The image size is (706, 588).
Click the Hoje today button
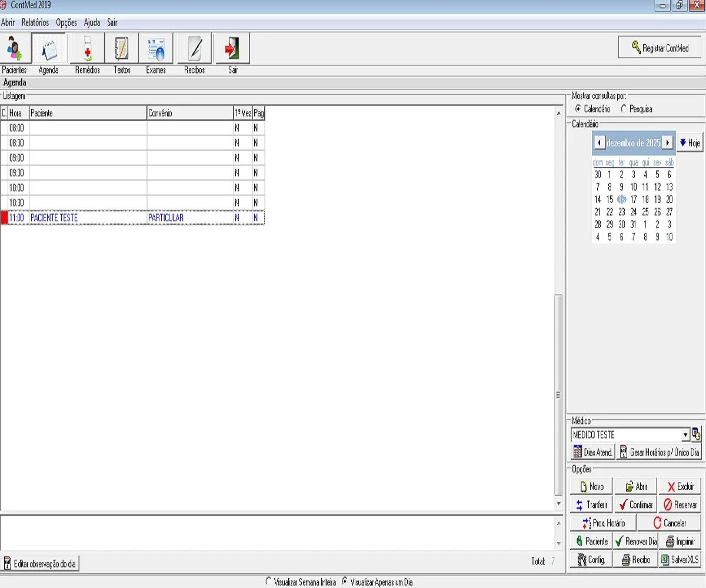click(x=690, y=143)
